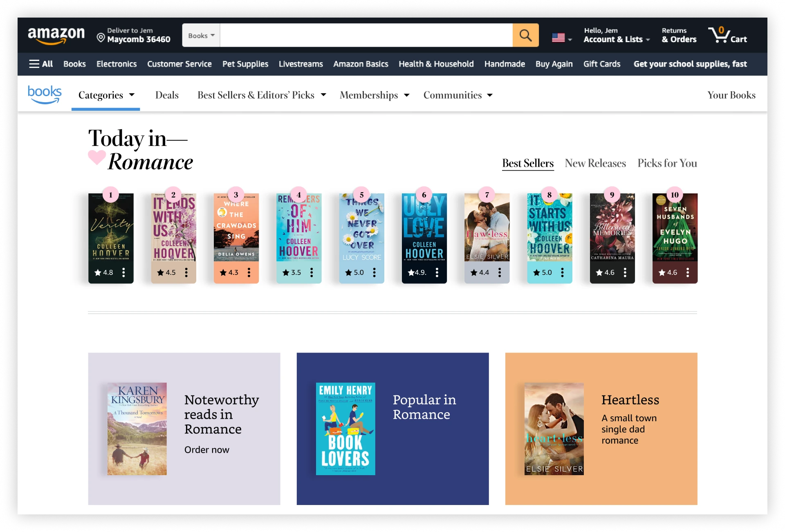Open the Heartless small town romance card
The height and width of the screenshot is (532, 785).
pos(601,429)
